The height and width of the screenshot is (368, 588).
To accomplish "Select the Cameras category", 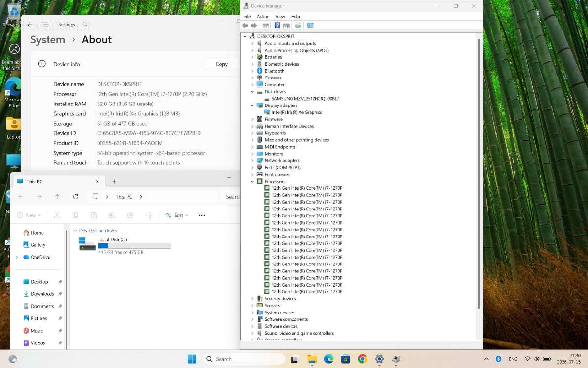I will tap(273, 78).
